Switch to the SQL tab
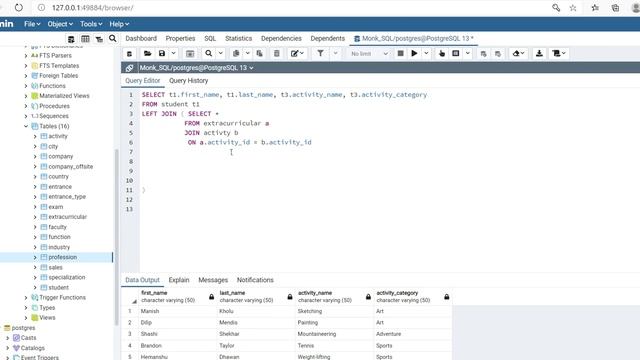Viewport: 640px width, 360px height. (x=210, y=38)
